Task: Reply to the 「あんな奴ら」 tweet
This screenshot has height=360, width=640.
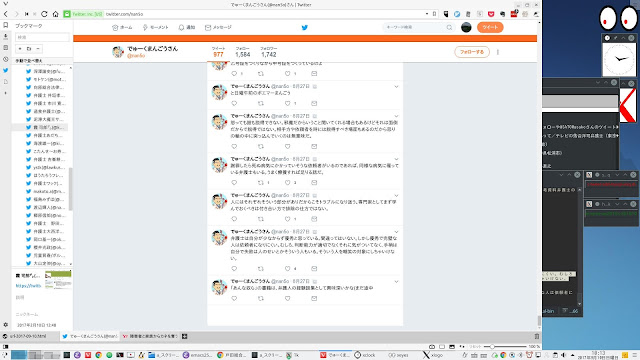Action: point(234,298)
